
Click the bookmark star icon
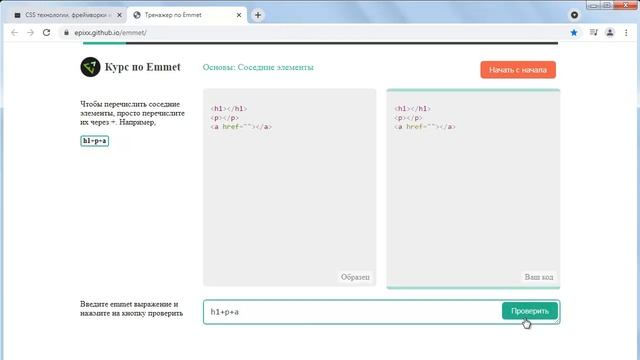point(574,33)
